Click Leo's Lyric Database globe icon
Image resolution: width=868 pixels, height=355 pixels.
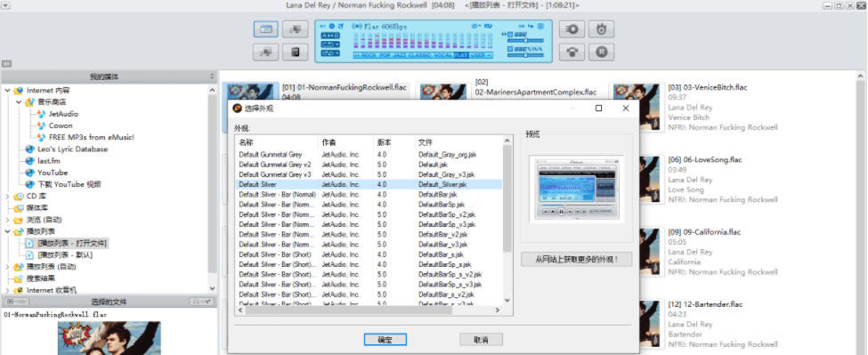(29, 149)
